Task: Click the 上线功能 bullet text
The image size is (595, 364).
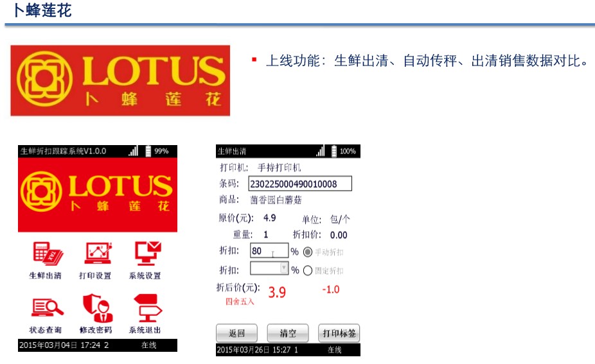Action: pos(427,60)
